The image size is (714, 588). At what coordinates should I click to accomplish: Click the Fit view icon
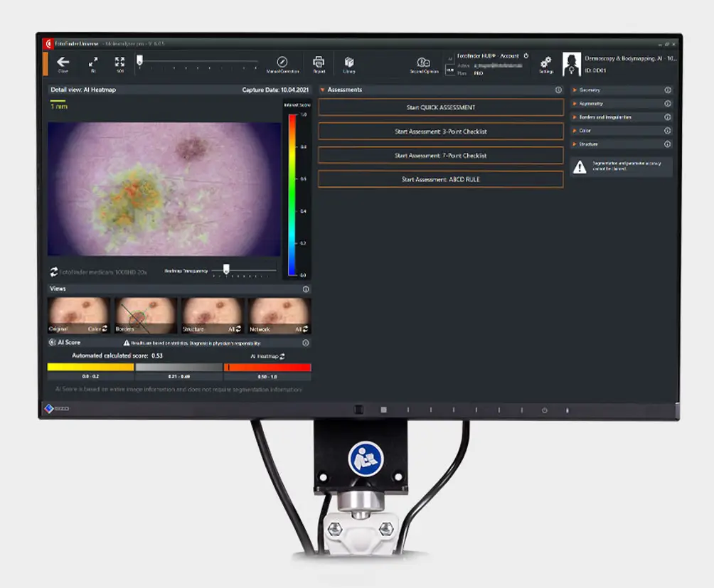[x=92, y=63]
